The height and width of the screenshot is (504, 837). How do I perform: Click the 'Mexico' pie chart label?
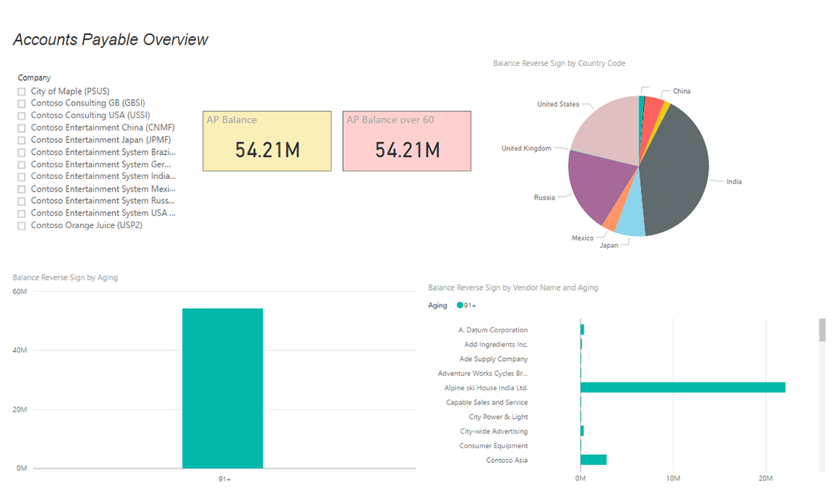pyautogui.click(x=582, y=238)
